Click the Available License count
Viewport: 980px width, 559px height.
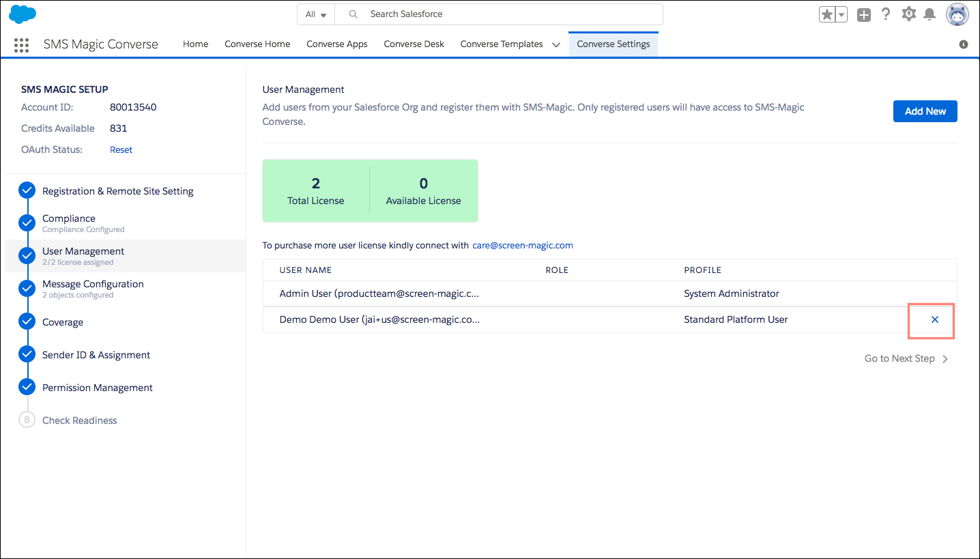[424, 183]
